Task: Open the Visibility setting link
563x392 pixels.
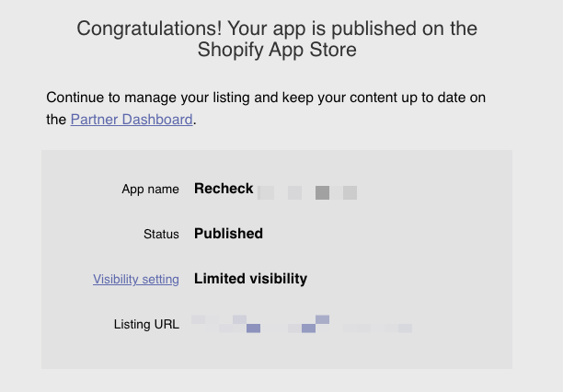Action: pos(136,279)
